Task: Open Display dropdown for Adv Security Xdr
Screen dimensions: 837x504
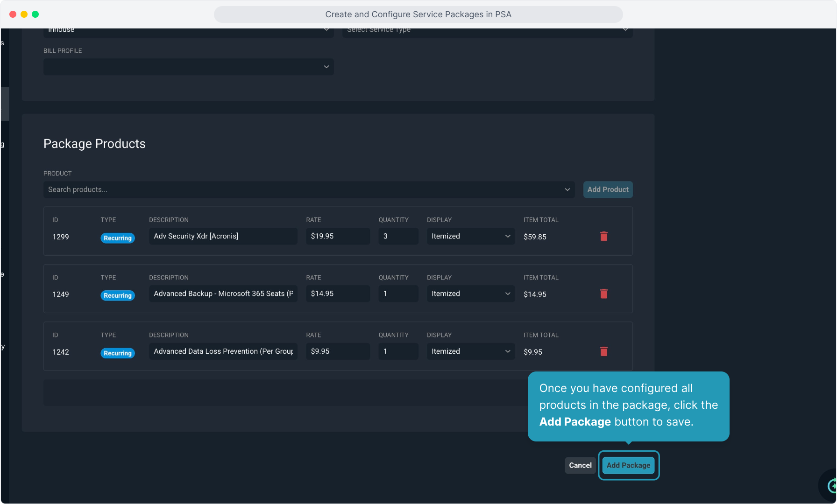Action: pyautogui.click(x=470, y=236)
